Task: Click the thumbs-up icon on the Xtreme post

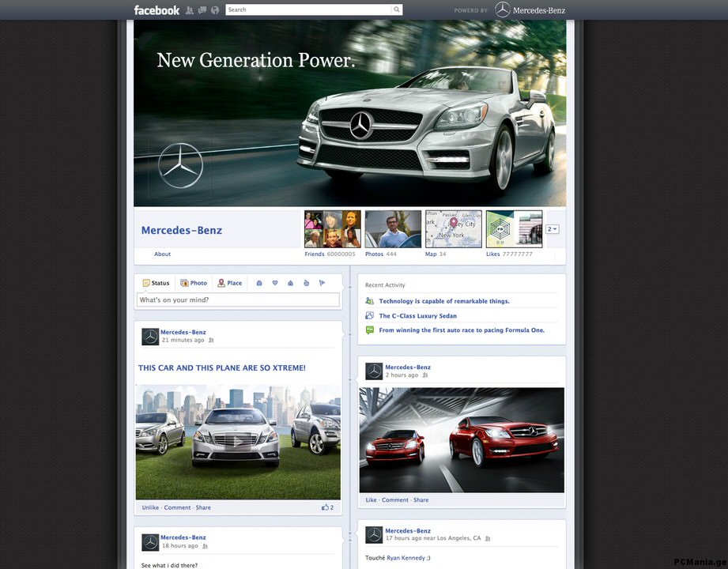Action: click(x=325, y=507)
